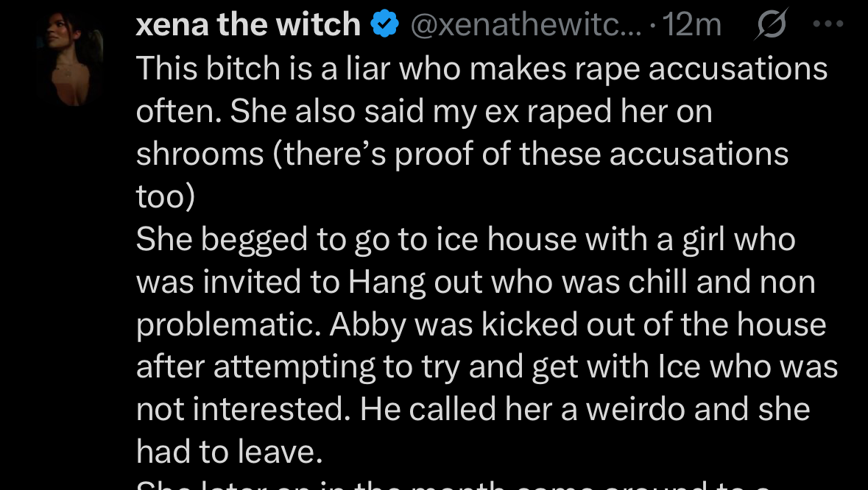Viewport: 868px width, 490px height.
Task: Click the display name "xena the witch"
Action: click(248, 25)
